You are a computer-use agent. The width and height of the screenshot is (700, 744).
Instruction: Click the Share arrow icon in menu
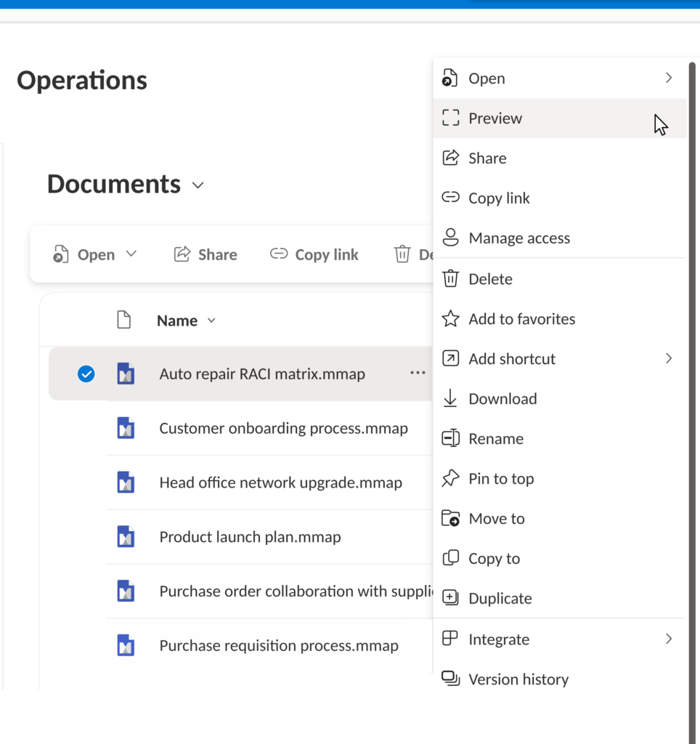tap(450, 158)
